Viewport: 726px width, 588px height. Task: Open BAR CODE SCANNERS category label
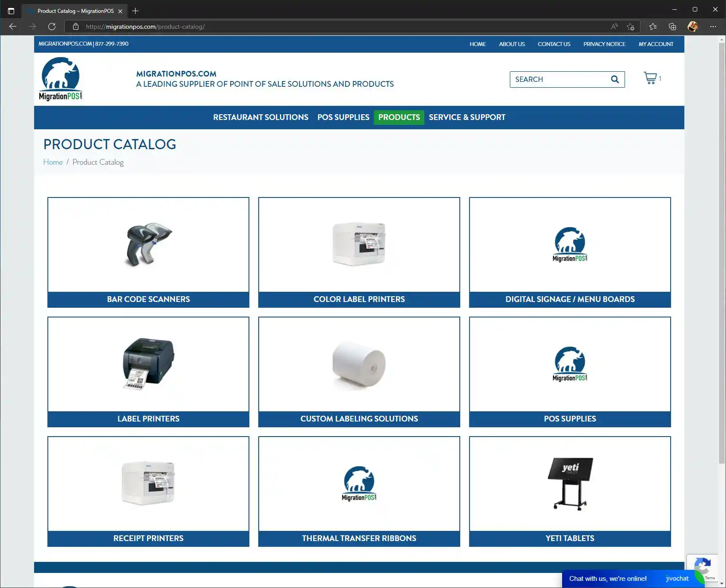point(148,299)
